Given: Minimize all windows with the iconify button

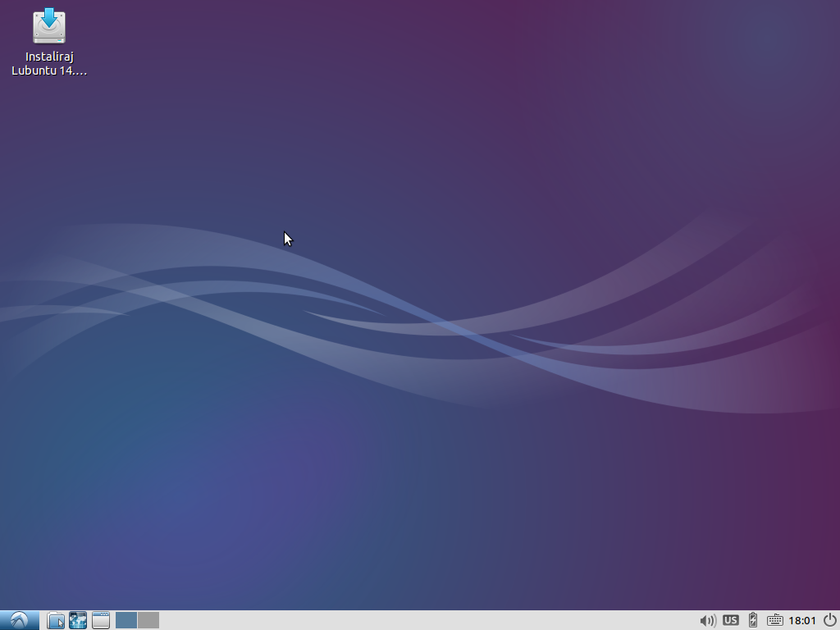Looking at the screenshot, I should [101, 620].
